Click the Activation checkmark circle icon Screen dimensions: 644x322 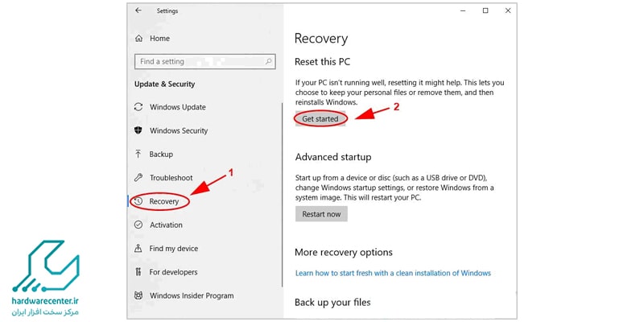pyautogui.click(x=138, y=225)
